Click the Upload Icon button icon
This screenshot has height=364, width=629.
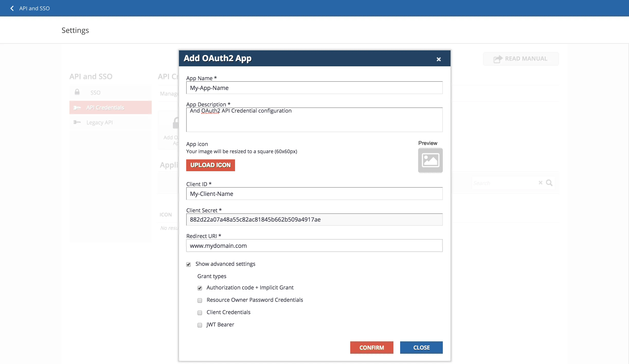tap(210, 165)
